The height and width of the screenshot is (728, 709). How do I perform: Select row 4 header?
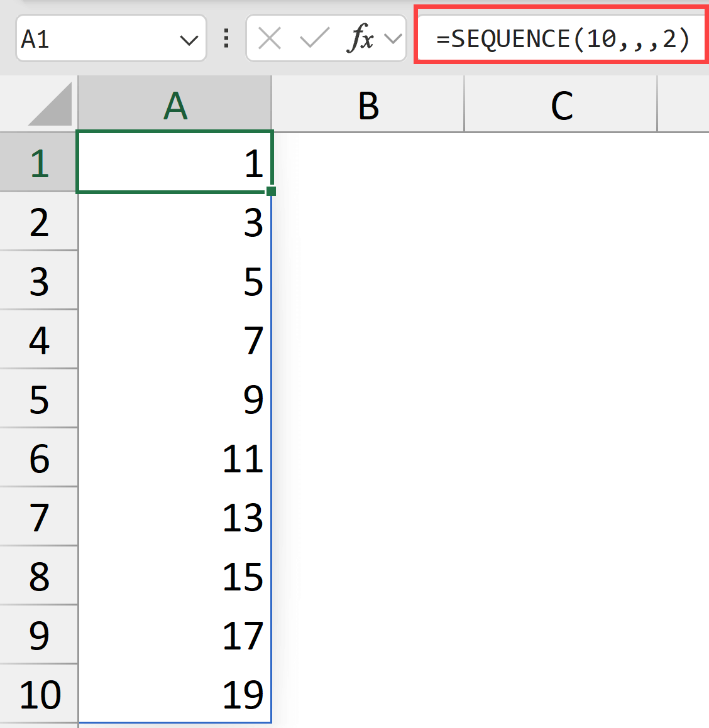tap(38, 339)
